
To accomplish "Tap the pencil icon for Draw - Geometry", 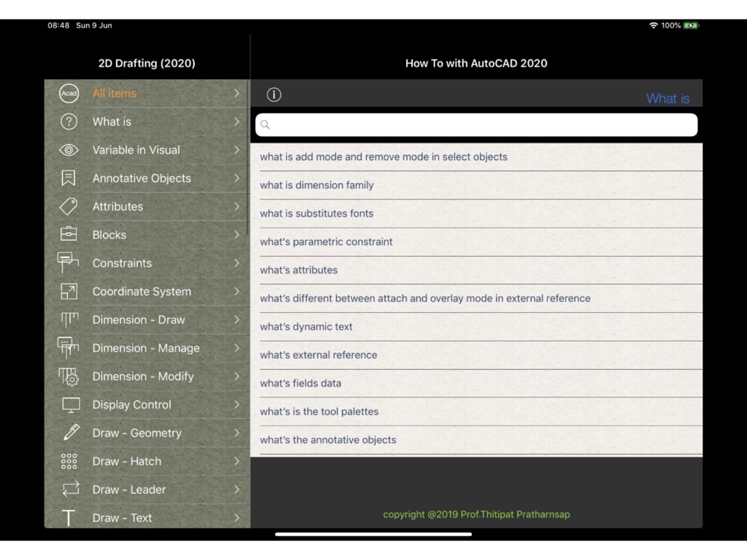I will pyautogui.click(x=71, y=433).
